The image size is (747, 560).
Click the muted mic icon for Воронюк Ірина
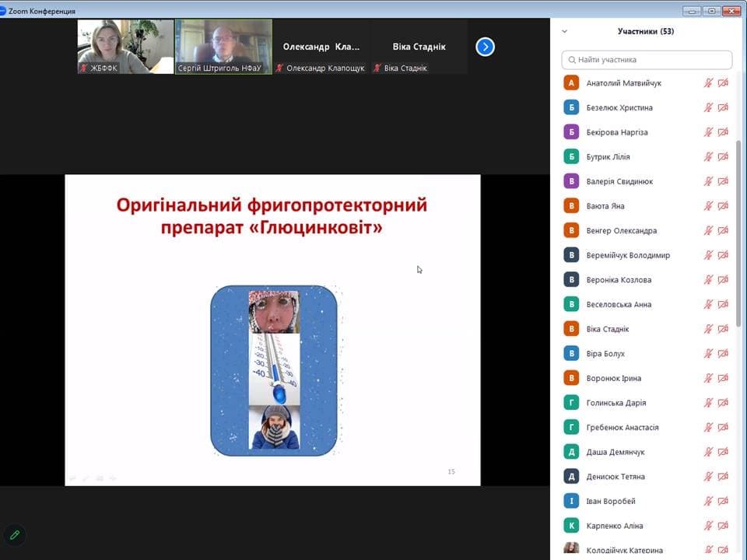pyautogui.click(x=708, y=378)
